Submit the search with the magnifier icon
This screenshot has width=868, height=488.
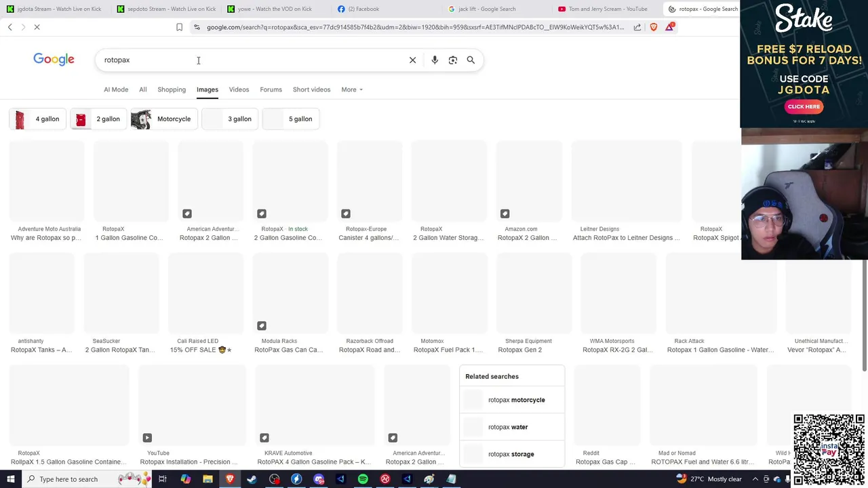(471, 60)
